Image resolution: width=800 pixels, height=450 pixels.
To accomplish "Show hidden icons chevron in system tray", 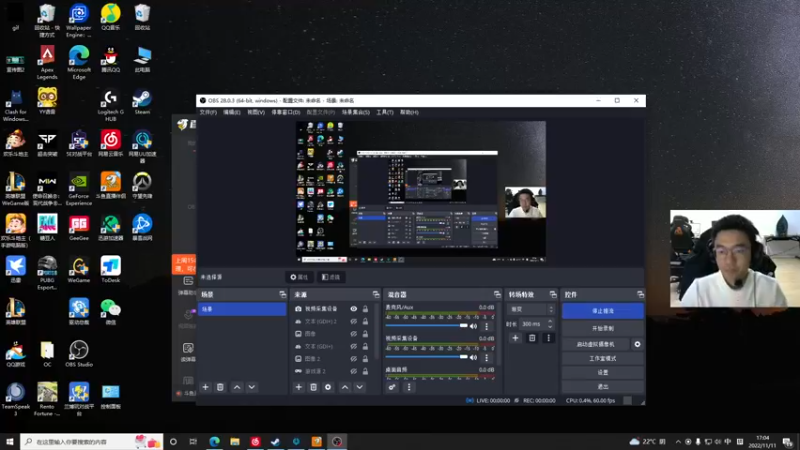I will pyautogui.click(x=678, y=442).
